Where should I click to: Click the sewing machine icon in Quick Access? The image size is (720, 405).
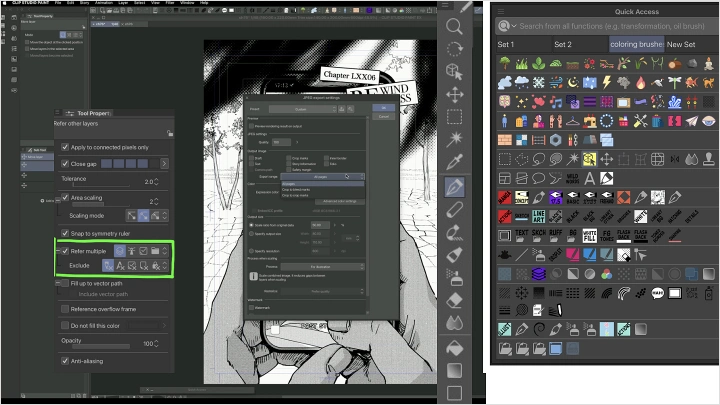(x=590, y=121)
